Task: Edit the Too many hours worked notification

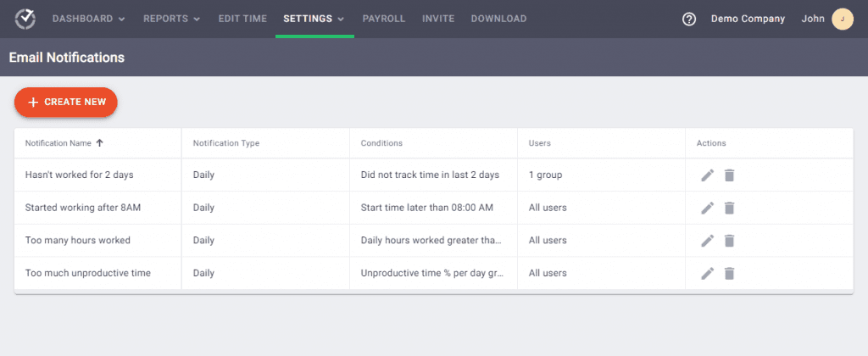Action: click(708, 241)
